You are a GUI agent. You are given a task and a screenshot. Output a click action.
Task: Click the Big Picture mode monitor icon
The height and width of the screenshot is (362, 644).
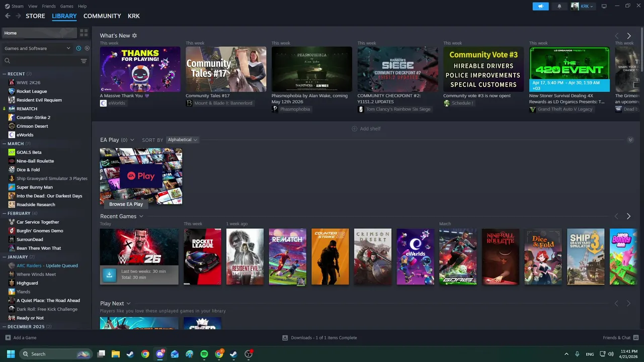tap(604, 6)
